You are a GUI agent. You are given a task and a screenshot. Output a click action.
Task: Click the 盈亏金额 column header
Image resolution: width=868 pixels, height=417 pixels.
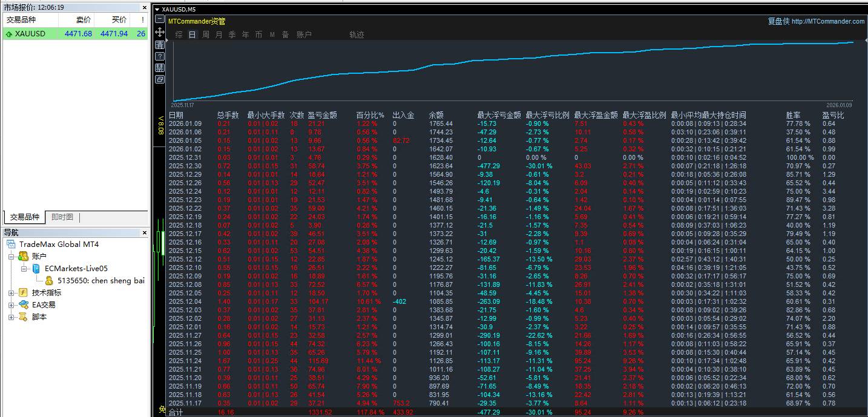click(323, 115)
